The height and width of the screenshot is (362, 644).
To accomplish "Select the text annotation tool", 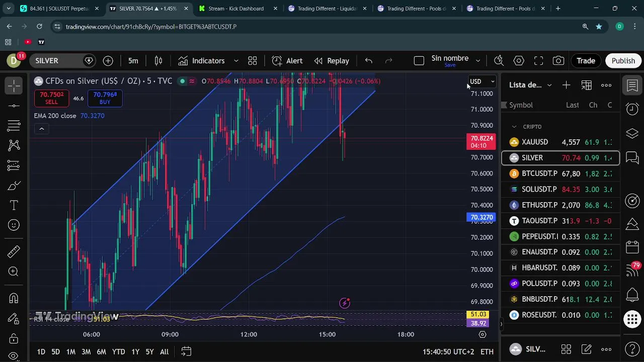I will pyautogui.click(x=14, y=205).
